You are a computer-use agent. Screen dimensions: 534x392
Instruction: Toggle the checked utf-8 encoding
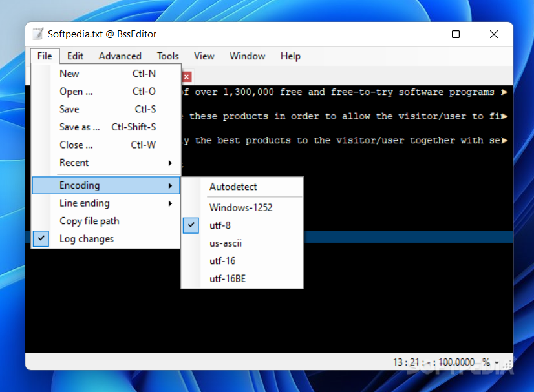242,225
